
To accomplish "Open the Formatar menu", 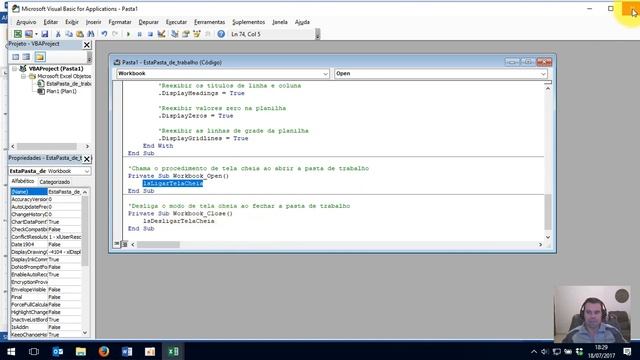I will [x=120, y=22].
